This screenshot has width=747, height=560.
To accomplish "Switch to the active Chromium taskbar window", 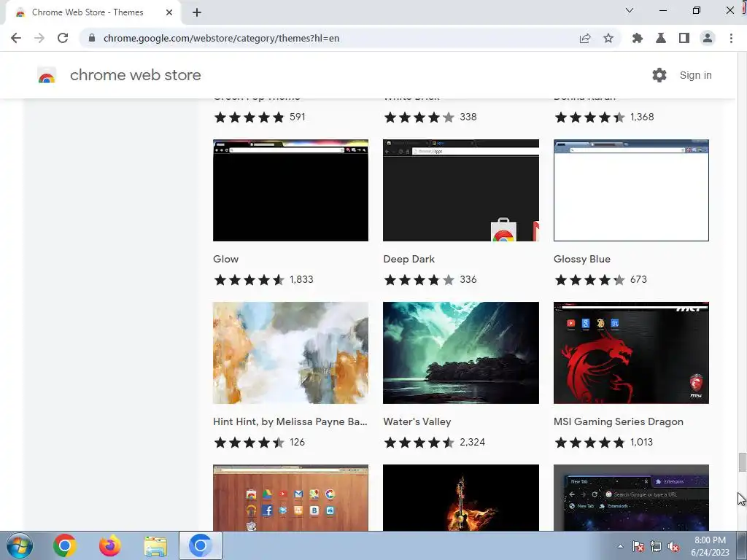I will coord(201,545).
